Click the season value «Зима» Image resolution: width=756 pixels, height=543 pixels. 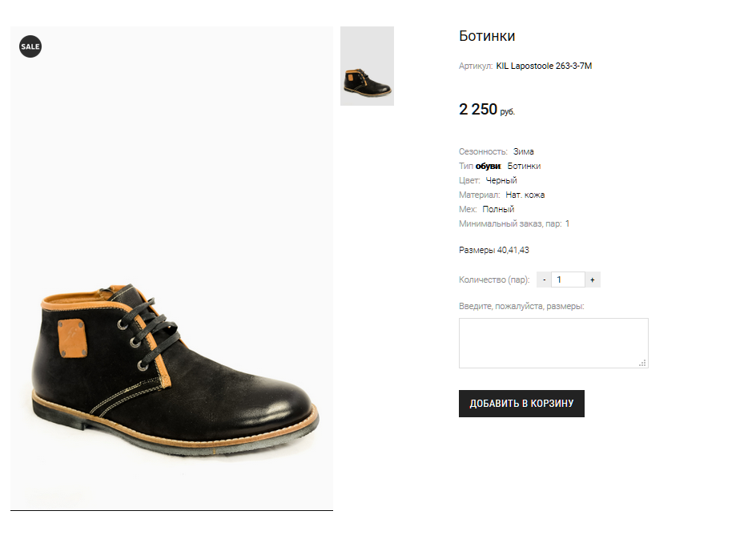coord(524,151)
